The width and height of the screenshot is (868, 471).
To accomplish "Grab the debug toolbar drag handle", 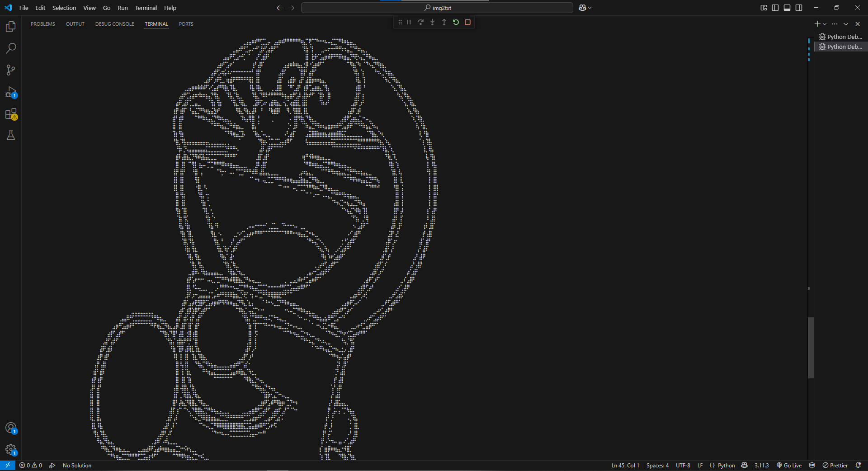I will click(x=400, y=22).
